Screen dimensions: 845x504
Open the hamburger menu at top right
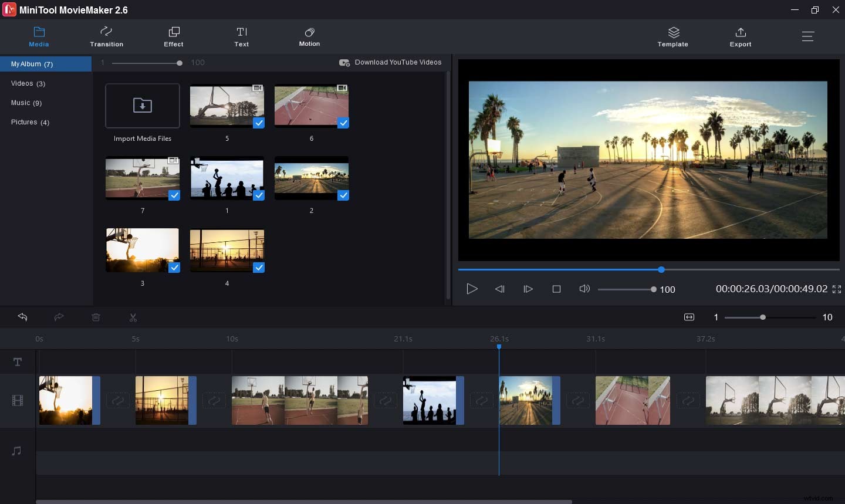click(x=808, y=36)
